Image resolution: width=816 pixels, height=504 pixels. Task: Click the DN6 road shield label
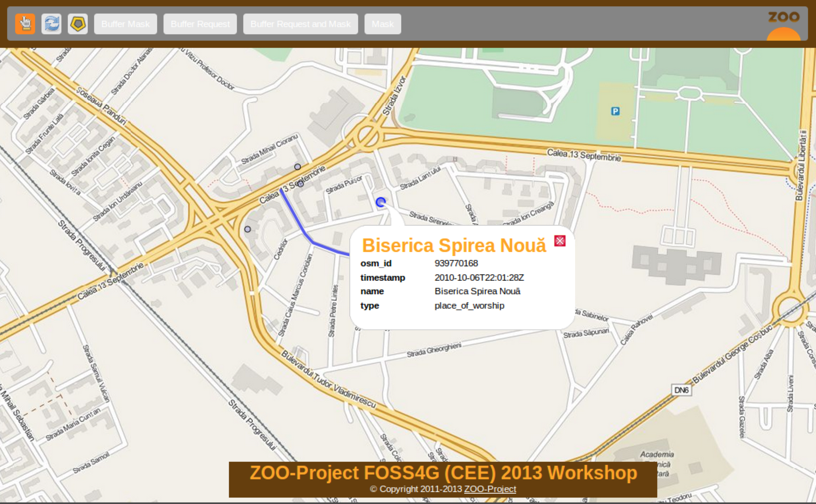(681, 390)
